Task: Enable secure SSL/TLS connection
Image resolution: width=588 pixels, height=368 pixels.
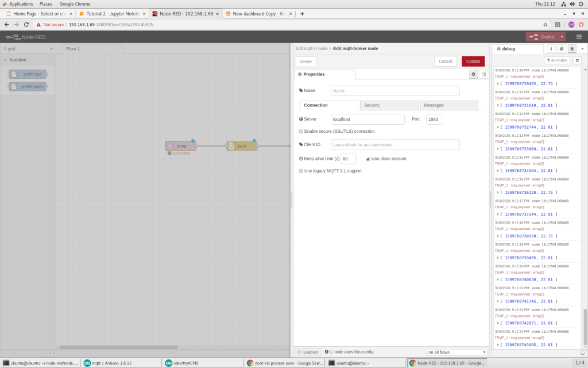Action: click(x=300, y=131)
